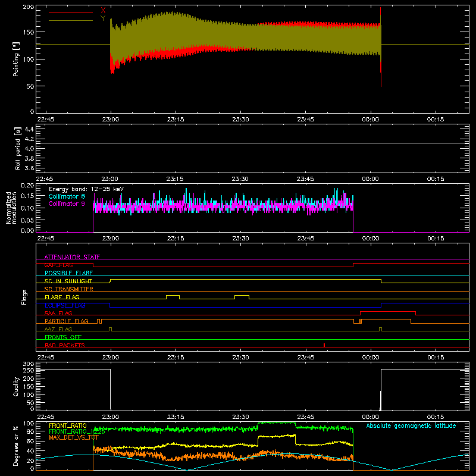This screenshot has height=476, width=476.
Task: Click the yellow FRONT_RATIO legend entry
Action: pos(68,425)
